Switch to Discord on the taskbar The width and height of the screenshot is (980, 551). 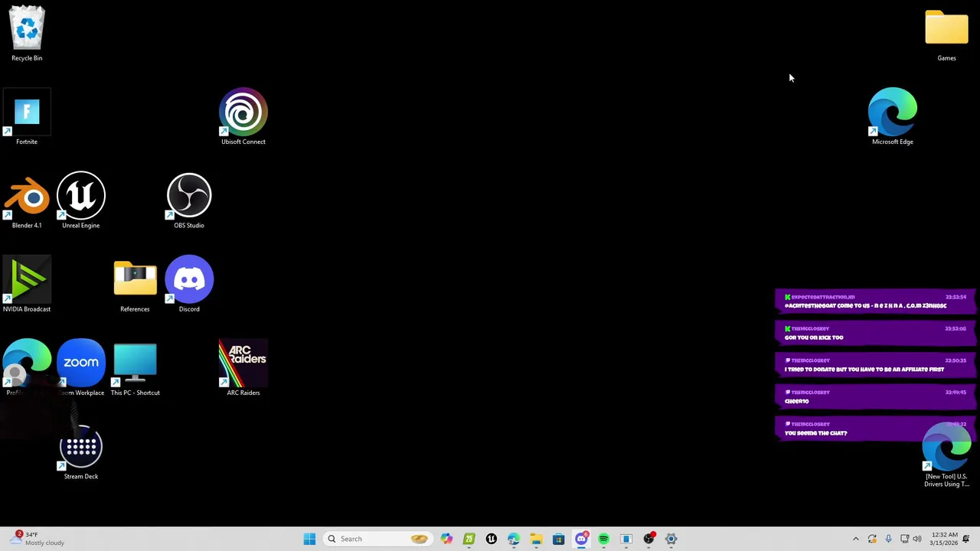click(581, 539)
